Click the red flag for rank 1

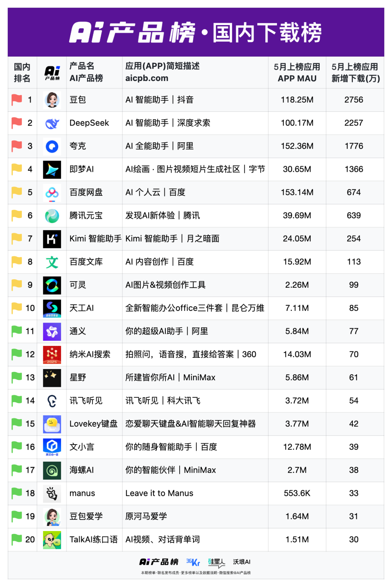click(x=17, y=100)
